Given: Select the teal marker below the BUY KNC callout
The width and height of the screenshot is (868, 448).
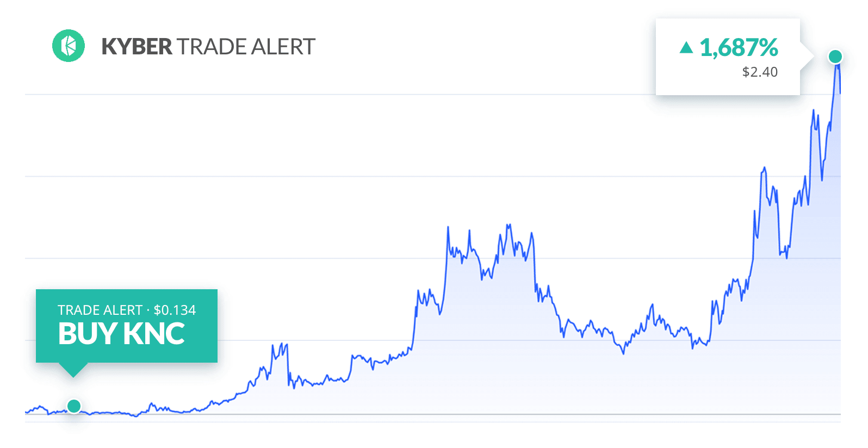Looking at the screenshot, I should pyautogui.click(x=74, y=406).
